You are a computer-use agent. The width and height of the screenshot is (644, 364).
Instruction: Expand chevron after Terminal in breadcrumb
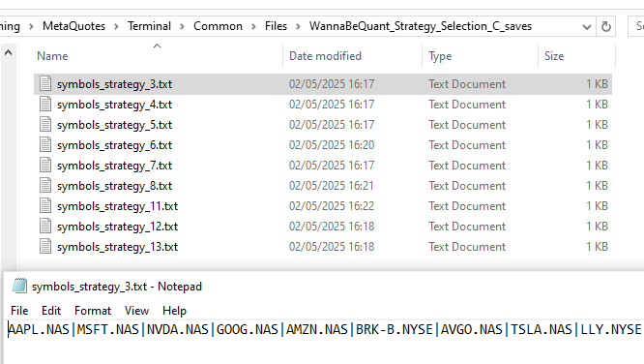pyautogui.click(x=183, y=27)
